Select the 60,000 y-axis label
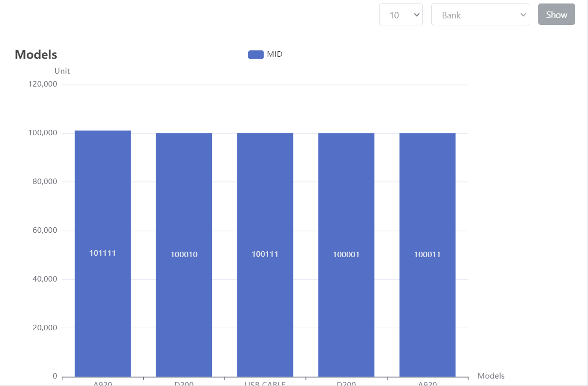The width and height of the screenshot is (588, 386). pos(45,230)
